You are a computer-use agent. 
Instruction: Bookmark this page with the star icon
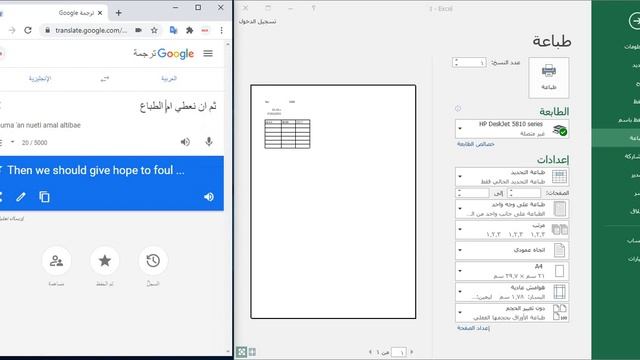click(x=154, y=30)
